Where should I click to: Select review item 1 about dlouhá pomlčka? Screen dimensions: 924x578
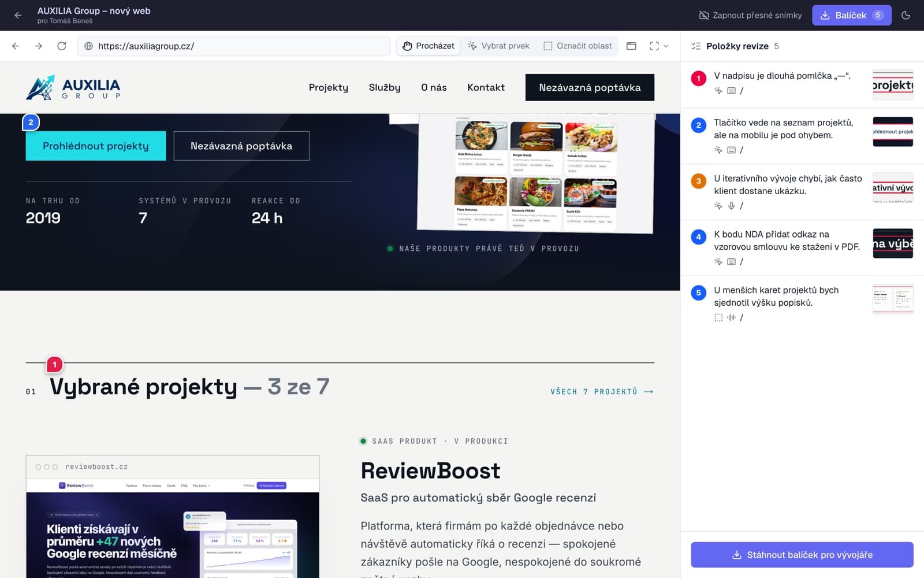point(802,84)
